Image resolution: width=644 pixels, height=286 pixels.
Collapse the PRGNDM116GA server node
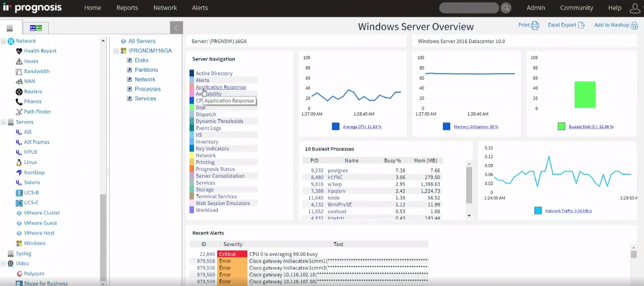point(116,51)
